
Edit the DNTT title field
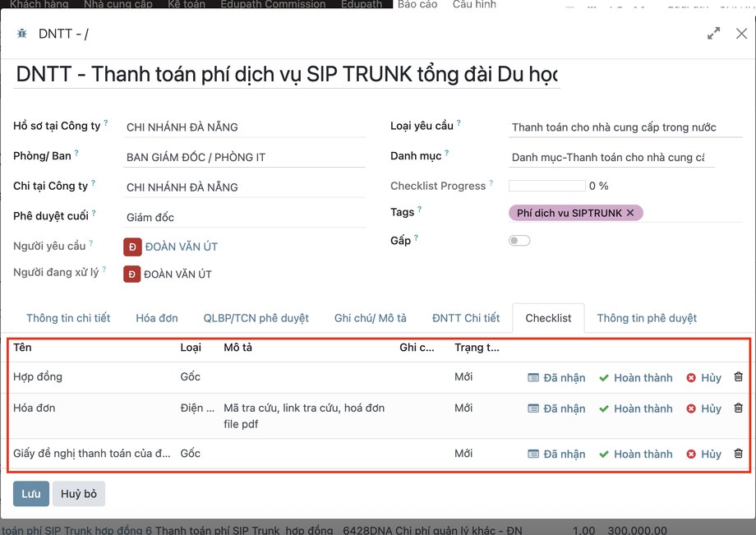coord(287,74)
